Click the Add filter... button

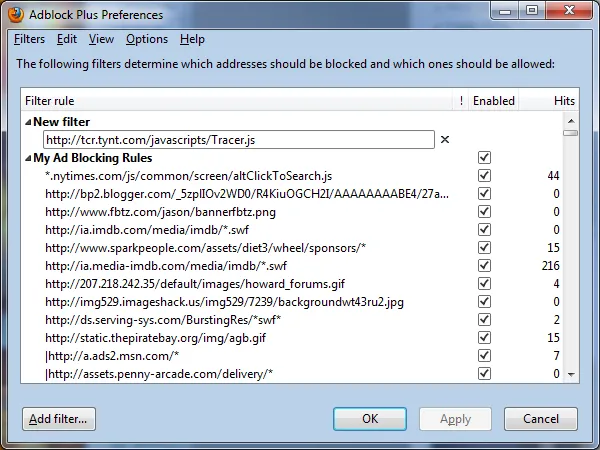59,419
